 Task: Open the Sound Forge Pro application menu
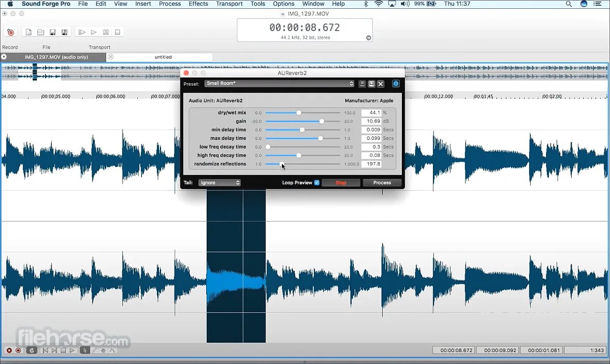[46, 4]
